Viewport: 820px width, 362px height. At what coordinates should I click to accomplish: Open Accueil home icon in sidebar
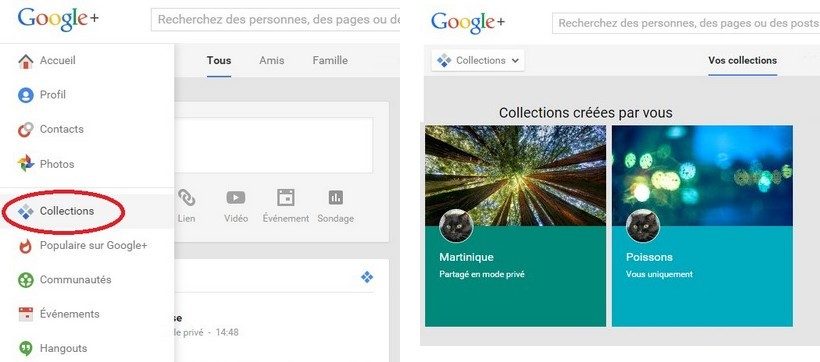point(26,61)
